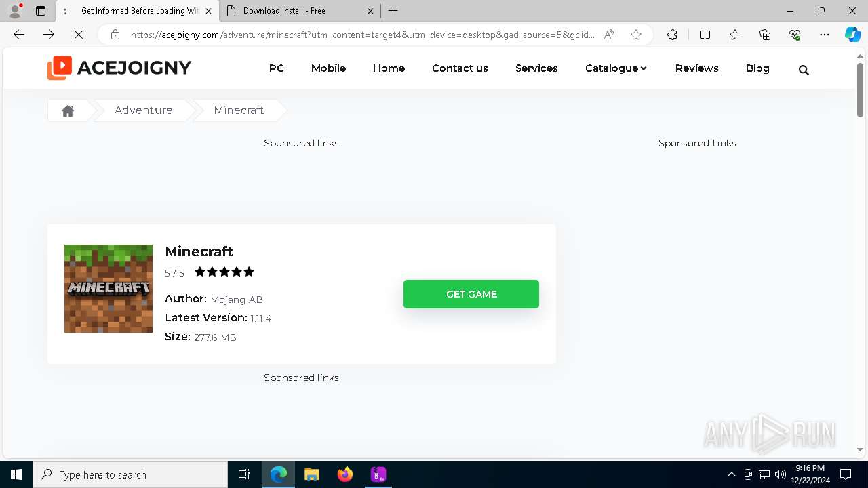Open the notification center icon
Viewport: 868px width, 488px height.
846,474
